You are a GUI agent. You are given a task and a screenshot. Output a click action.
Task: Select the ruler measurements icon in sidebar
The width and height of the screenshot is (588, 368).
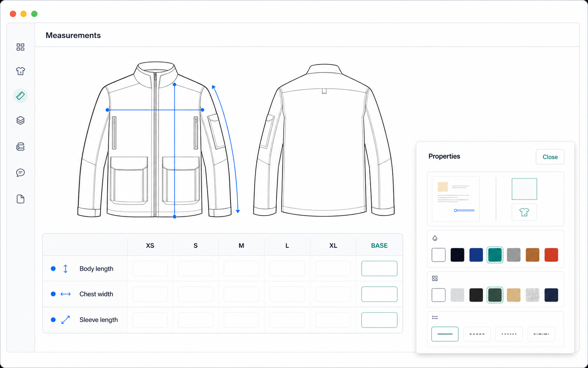pos(20,96)
